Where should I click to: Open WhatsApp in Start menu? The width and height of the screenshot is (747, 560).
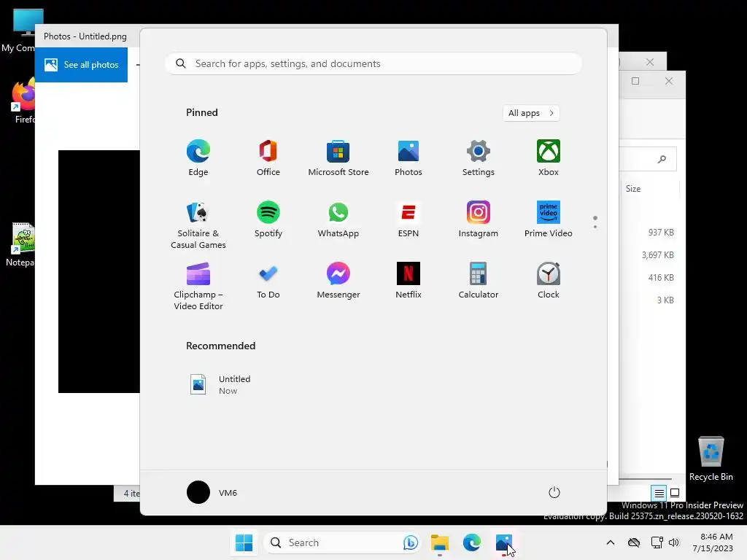point(338,219)
